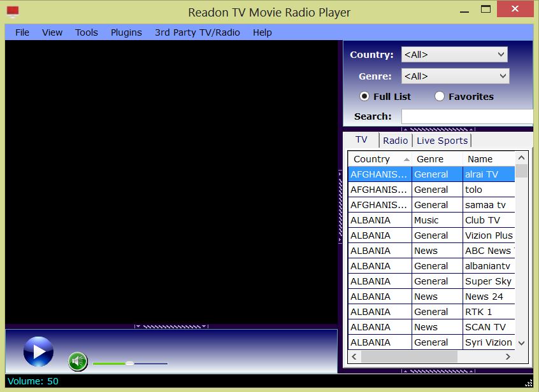539x392 pixels.
Task: Open the Help menu
Action: [x=262, y=32]
